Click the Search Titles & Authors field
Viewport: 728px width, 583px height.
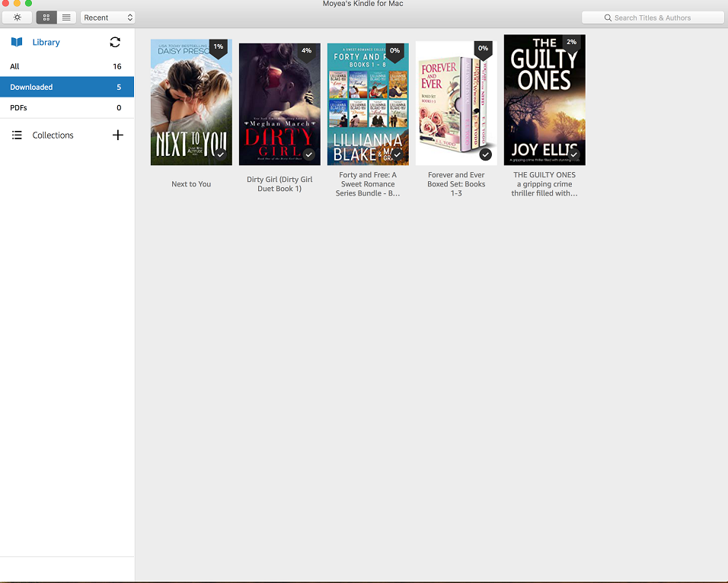pos(653,18)
